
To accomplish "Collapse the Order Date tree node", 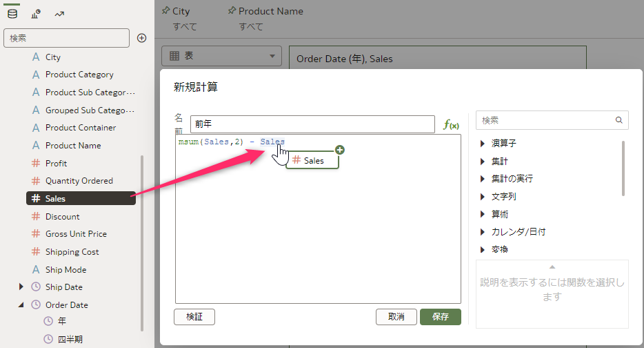I will coord(21,304).
